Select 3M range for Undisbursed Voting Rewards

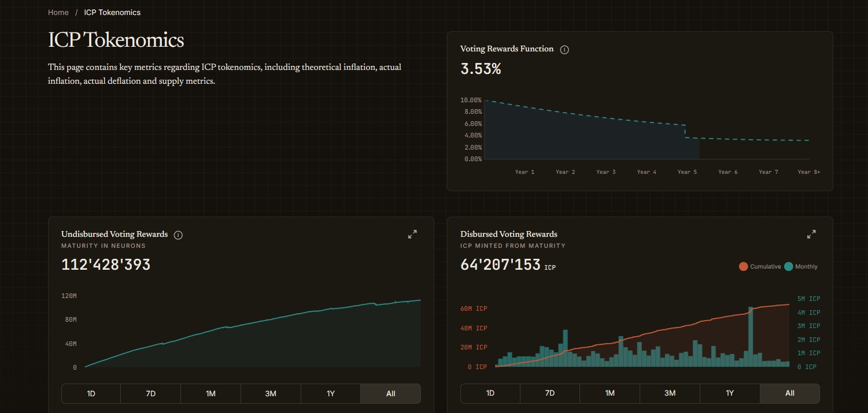[x=271, y=393]
